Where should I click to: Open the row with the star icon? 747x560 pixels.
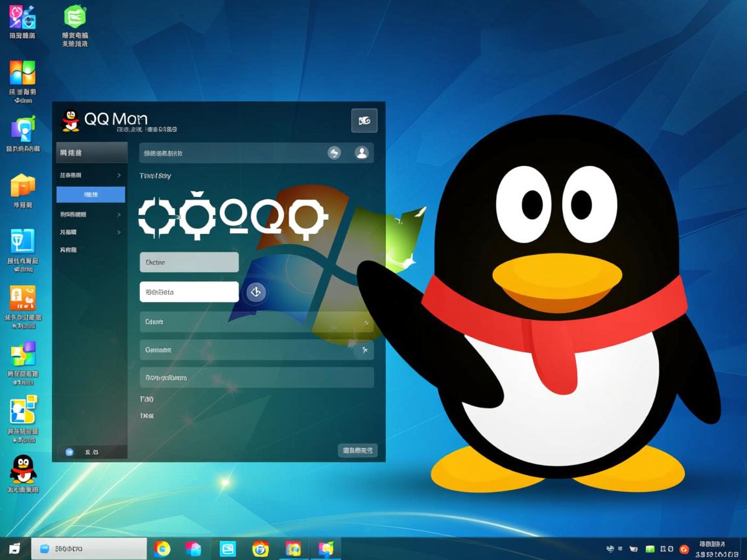click(256, 350)
